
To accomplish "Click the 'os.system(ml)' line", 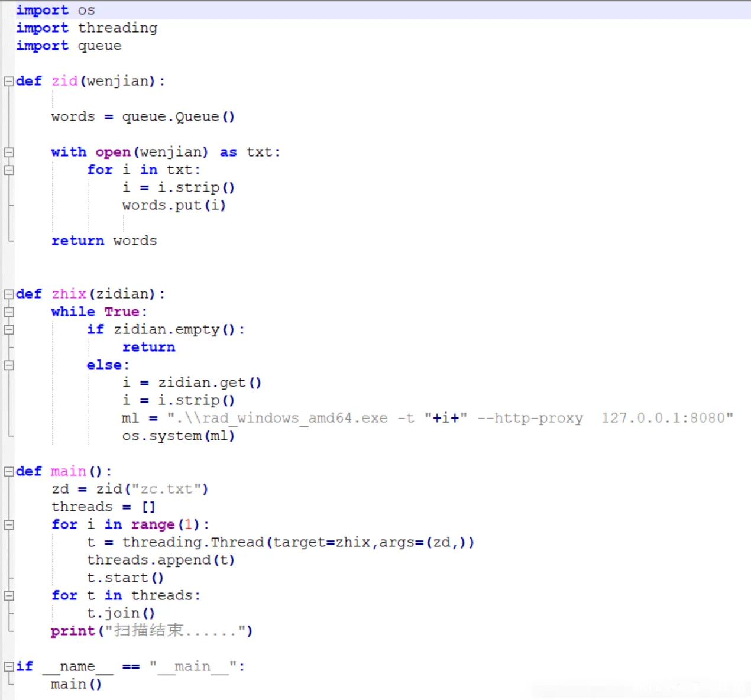I will pos(178,436).
